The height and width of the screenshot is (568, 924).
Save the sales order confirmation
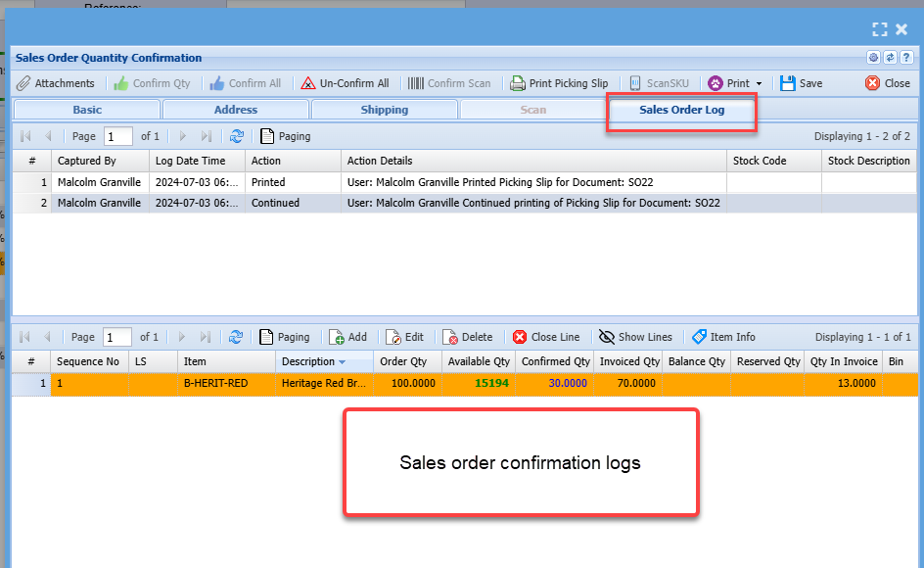[801, 83]
